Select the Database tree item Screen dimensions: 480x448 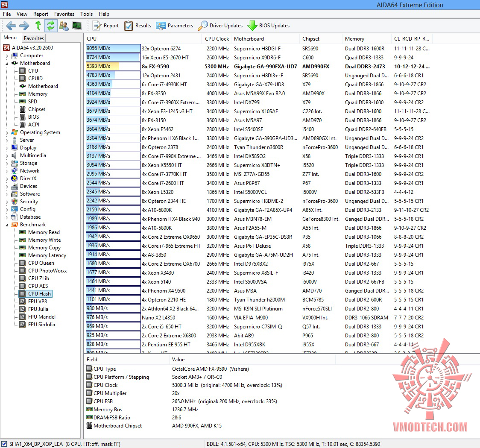30,217
